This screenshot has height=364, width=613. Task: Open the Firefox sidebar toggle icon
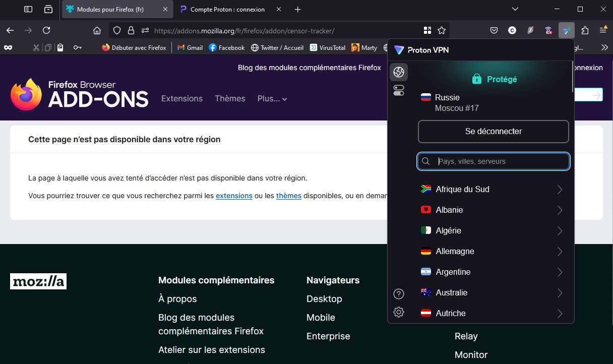28,9
